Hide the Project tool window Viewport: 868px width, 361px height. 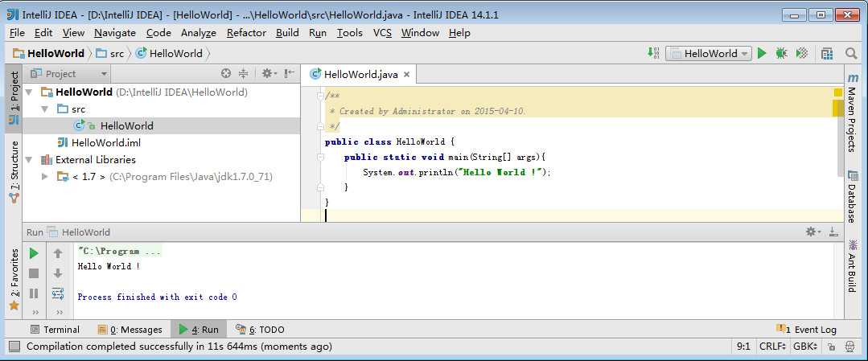point(289,73)
